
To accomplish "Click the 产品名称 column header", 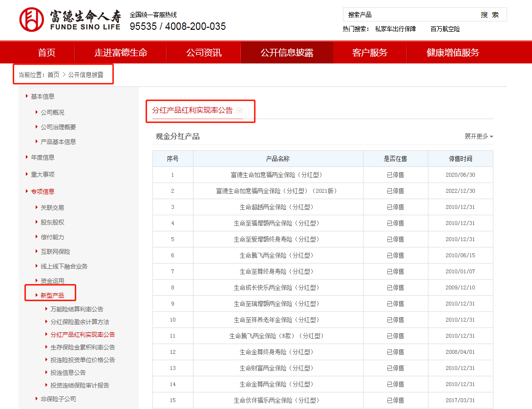I will [x=277, y=159].
